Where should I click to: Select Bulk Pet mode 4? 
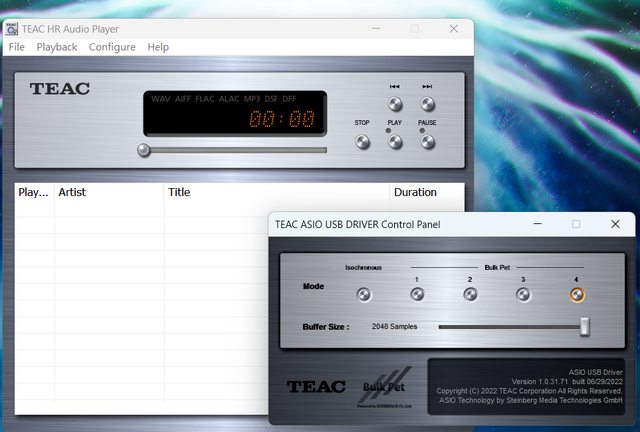577,294
